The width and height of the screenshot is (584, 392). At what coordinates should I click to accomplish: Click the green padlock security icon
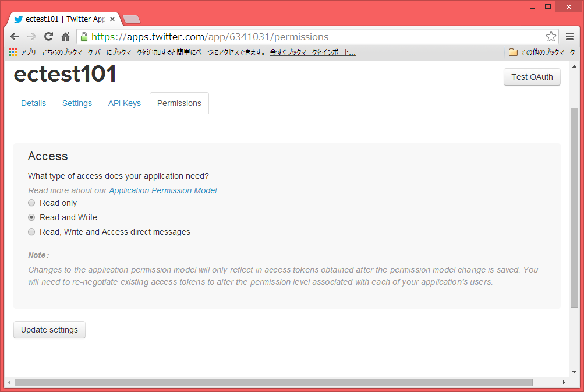point(84,37)
